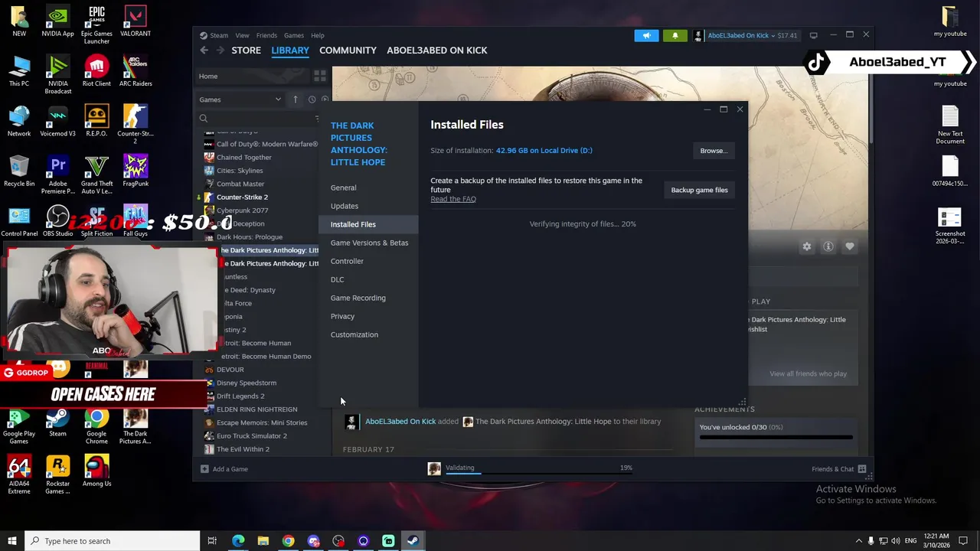Click the Big Picture mode monitor icon

coord(813,35)
